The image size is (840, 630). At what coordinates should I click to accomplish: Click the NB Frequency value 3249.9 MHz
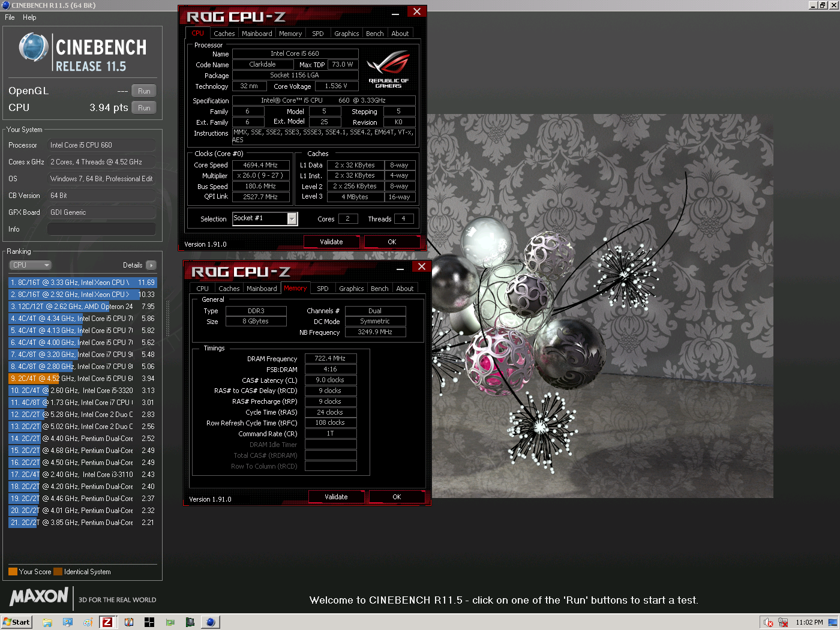375,332
